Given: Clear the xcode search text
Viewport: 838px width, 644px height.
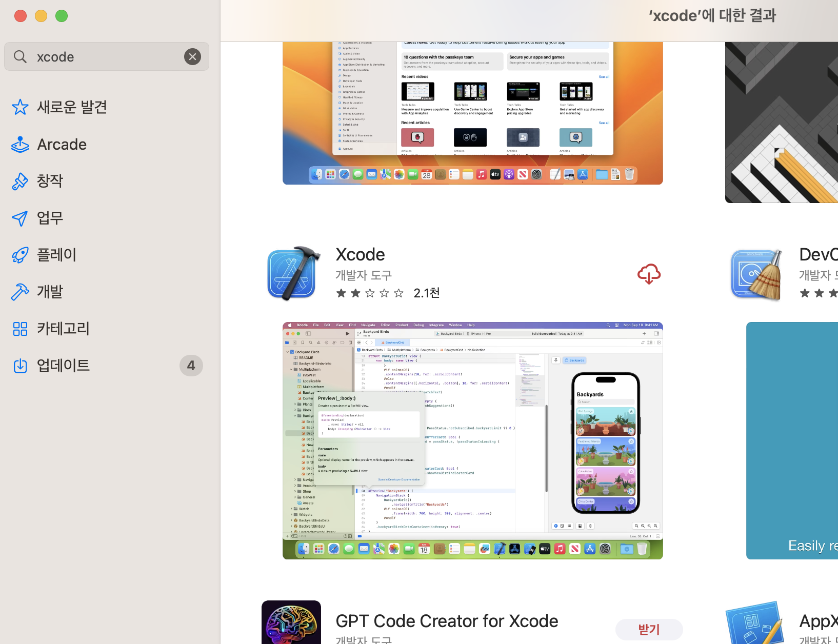Looking at the screenshot, I should (x=192, y=56).
